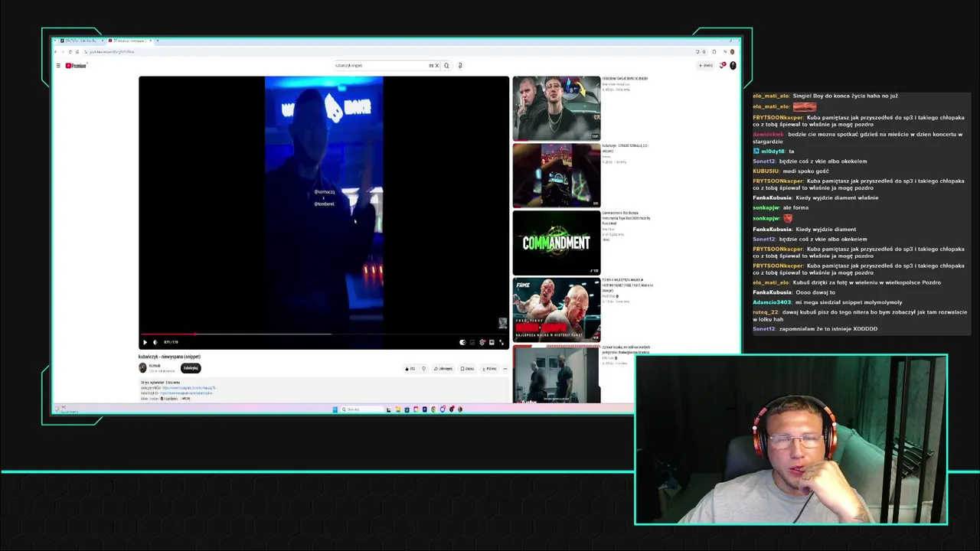Open the Windows Start menu on taskbar
Screen dimensions: 980x551
[x=335, y=409]
